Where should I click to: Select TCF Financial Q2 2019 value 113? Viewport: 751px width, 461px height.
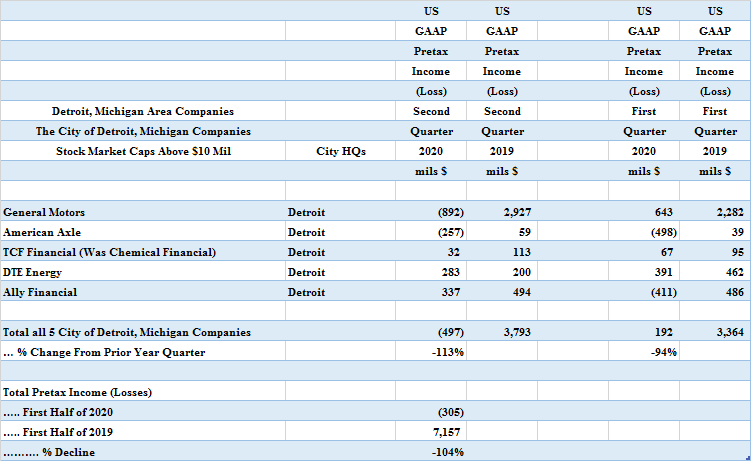pyautogui.click(x=522, y=252)
